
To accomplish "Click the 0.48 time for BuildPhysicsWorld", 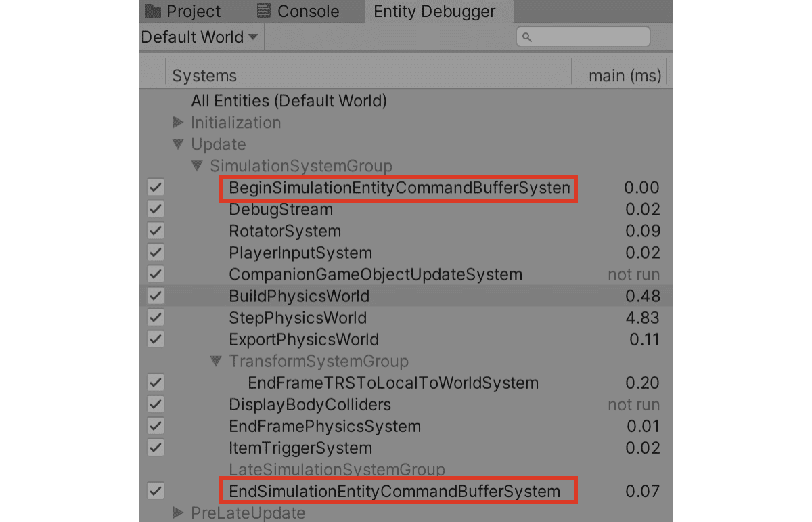I will [643, 297].
